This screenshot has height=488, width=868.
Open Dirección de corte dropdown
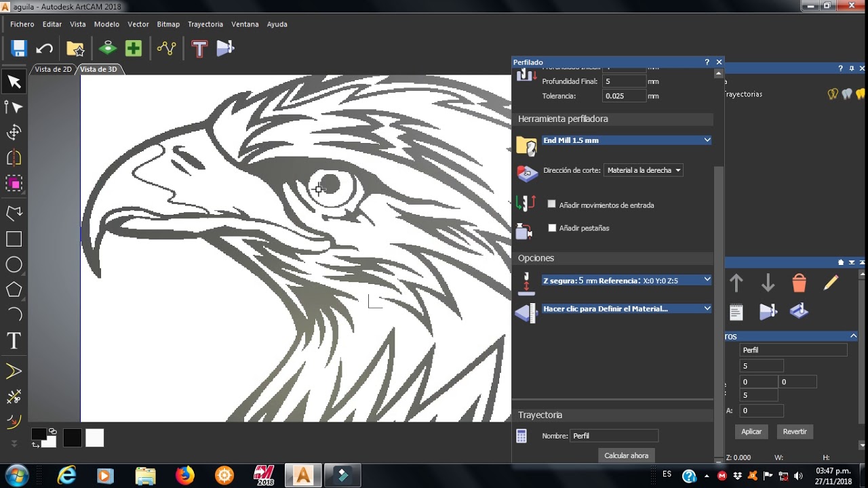pos(643,170)
